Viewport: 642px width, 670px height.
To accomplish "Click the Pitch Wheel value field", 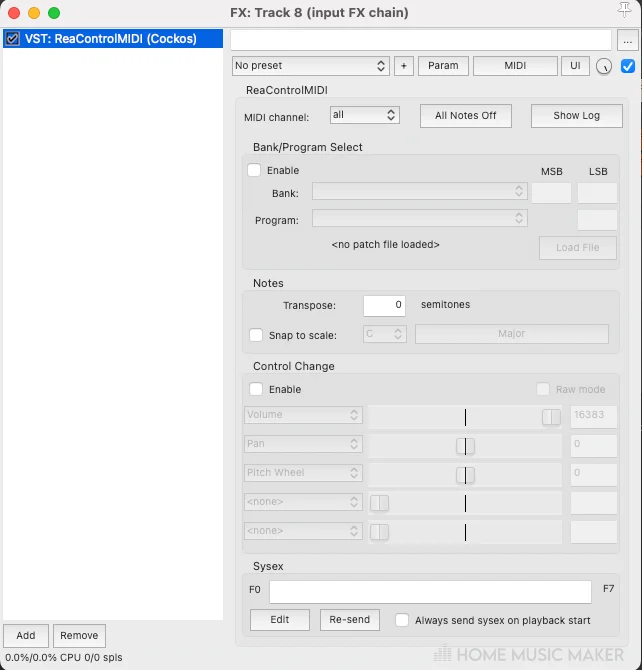I will (x=594, y=475).
